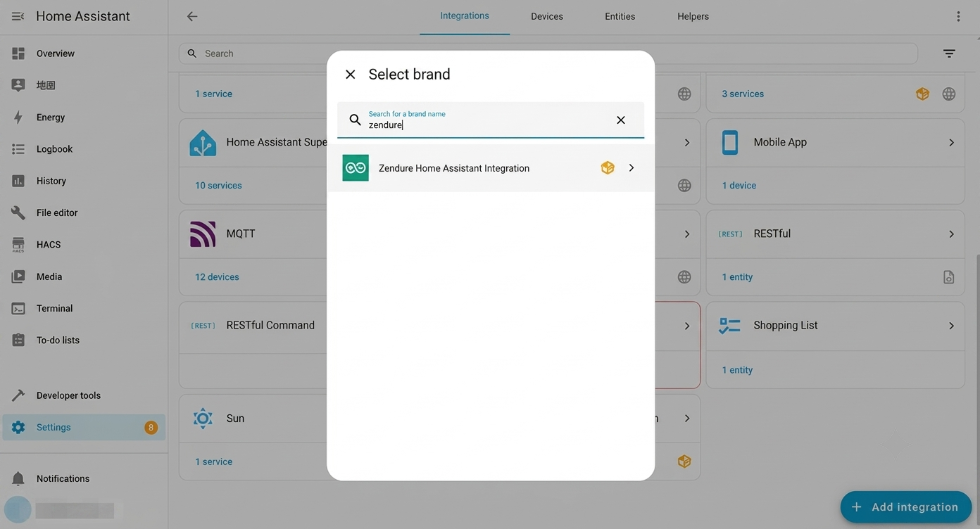The image size is (980, 529).
Task: Open Developer tools
Action: [84, 395]
